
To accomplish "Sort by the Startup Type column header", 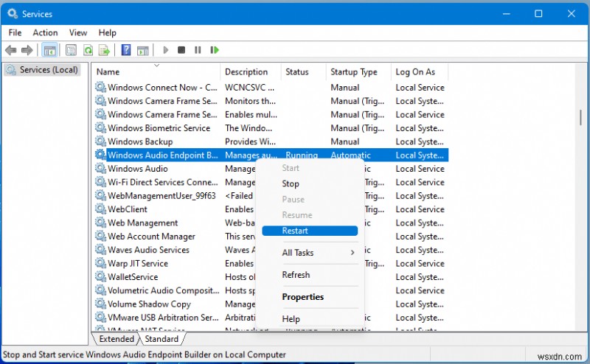I will [x=358, y=71].
